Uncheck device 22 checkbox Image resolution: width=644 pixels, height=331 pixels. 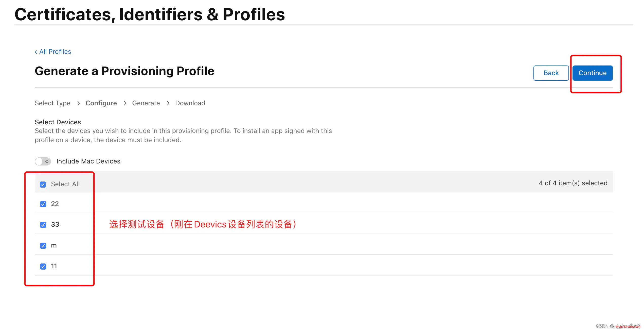click(x=43, y=204)
